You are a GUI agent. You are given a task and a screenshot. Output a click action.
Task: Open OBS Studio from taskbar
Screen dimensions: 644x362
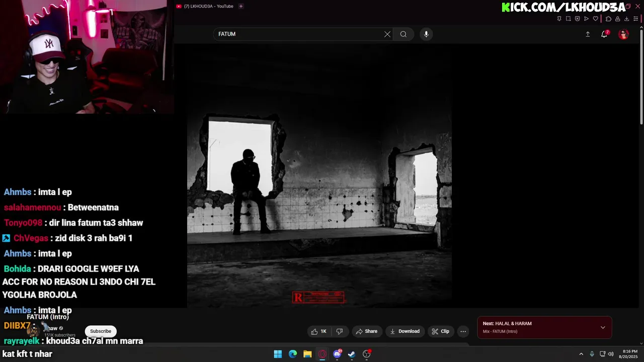pyautogui.click(x=367, y=354)
